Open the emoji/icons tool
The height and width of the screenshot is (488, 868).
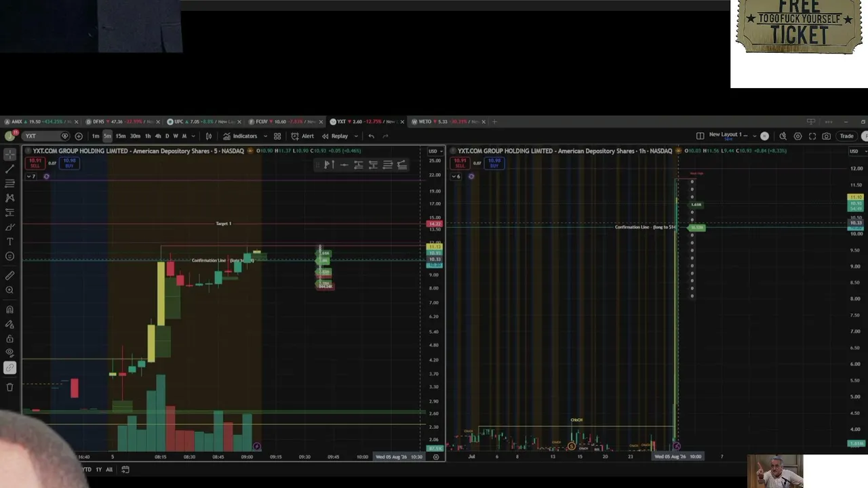coord(9,256)
